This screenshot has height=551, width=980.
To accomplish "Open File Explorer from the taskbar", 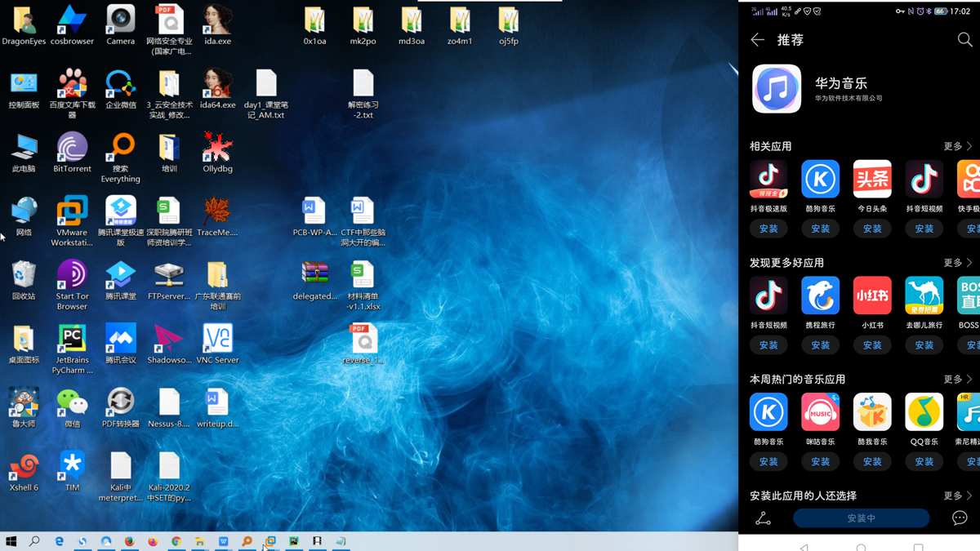I will tap(200, 541).
